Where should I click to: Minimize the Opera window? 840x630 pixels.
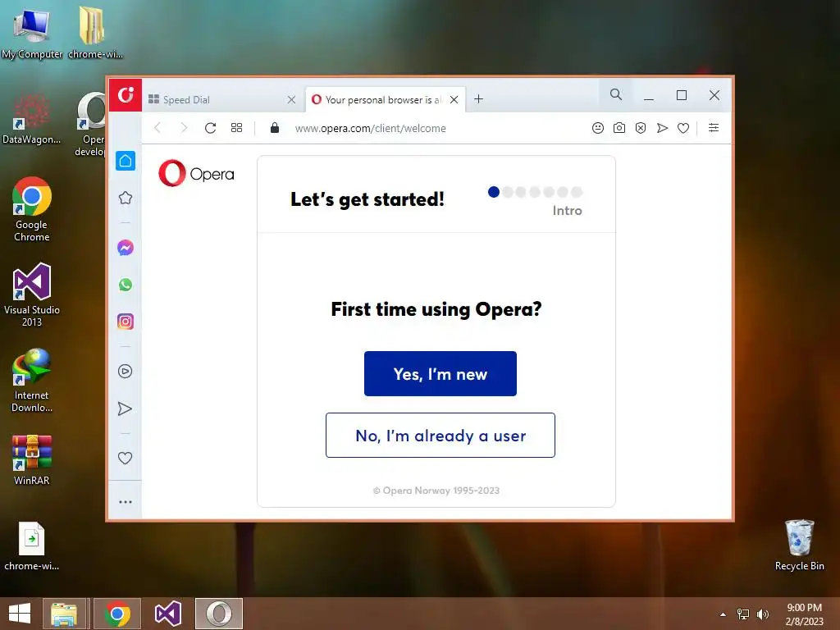click(649, 95)
